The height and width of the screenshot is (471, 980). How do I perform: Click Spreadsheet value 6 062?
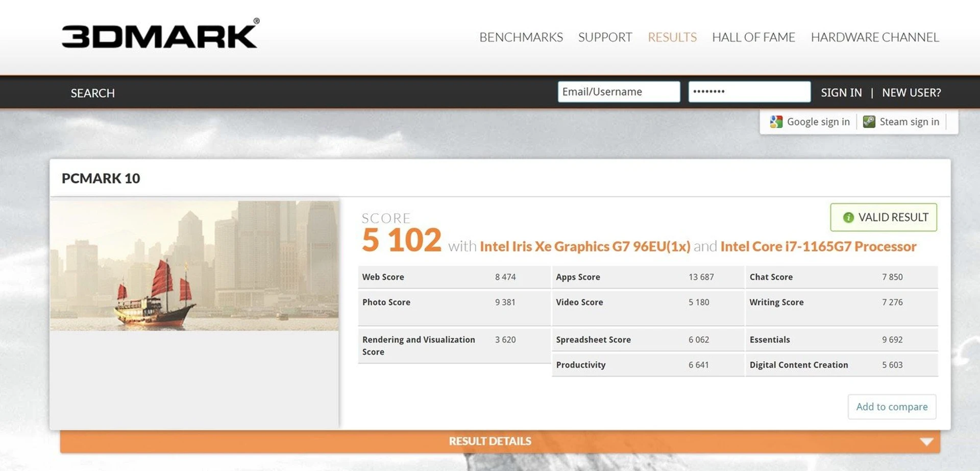pos(699,340)
